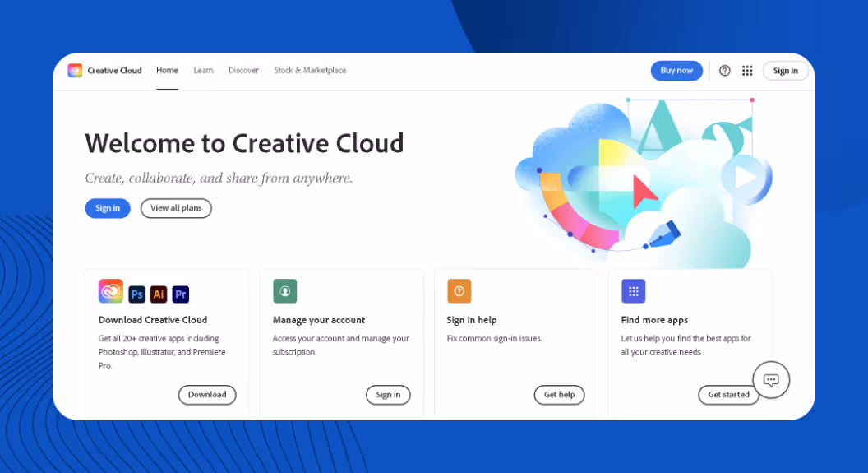The width and height of the screenshot is (868, 473).
Task: Click the green Manage your account icon
Action: [284, 291]
